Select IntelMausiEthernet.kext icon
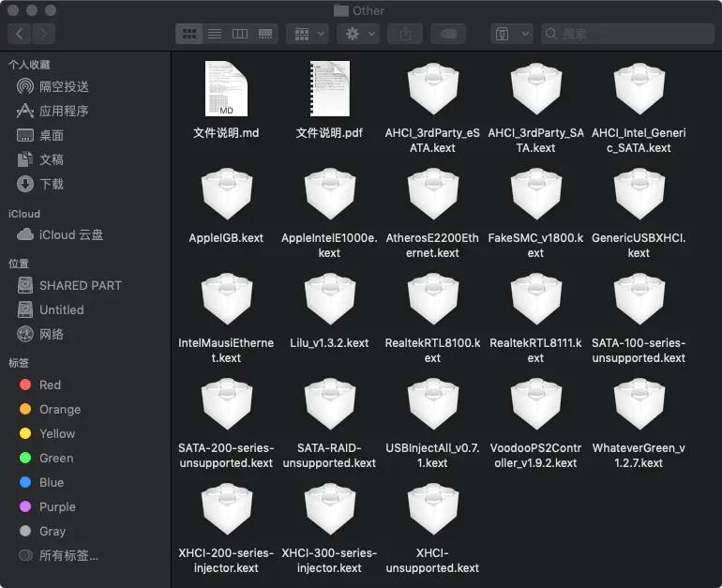 227,299
